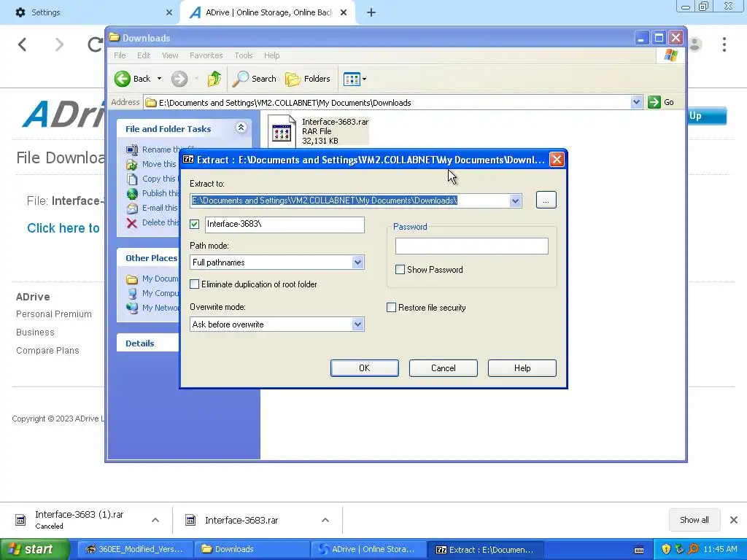Confirm extraction with OK button
This screenshot has height=560, width=747.
(x=365, y=368)
